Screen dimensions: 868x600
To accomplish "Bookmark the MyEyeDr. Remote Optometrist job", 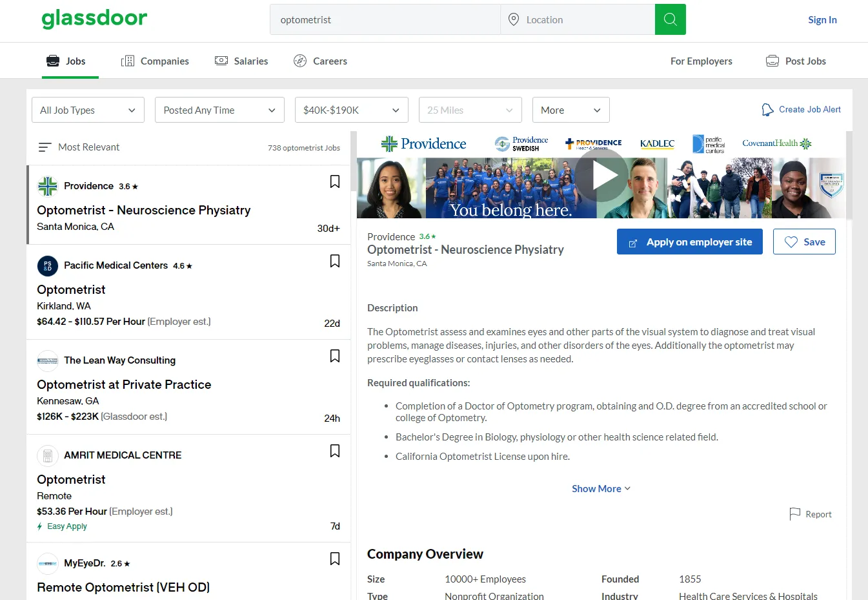I will 335,559.
